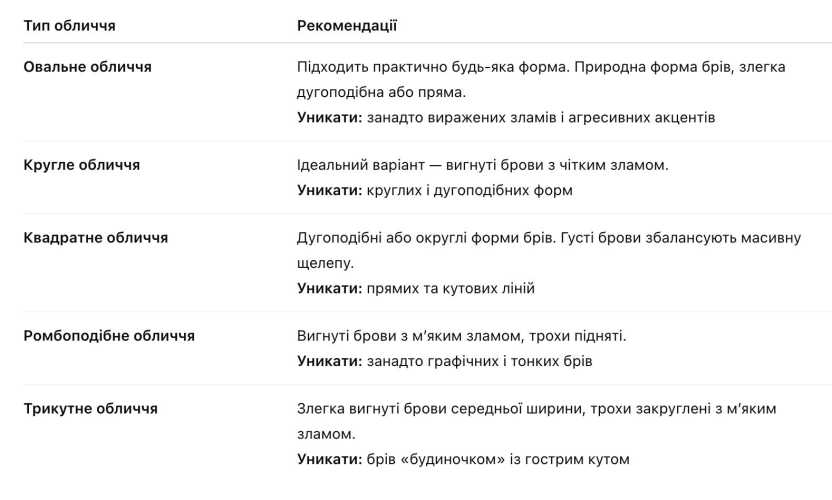Click the word 'щелепу.' in square face row
This screenshot has width=832, height=500.
point(325,263)
